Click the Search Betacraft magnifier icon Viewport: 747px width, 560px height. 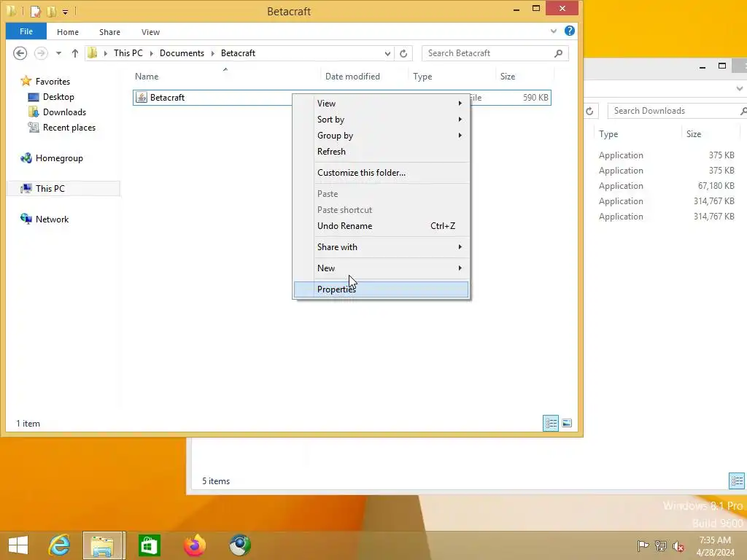(x=558, y=53)
